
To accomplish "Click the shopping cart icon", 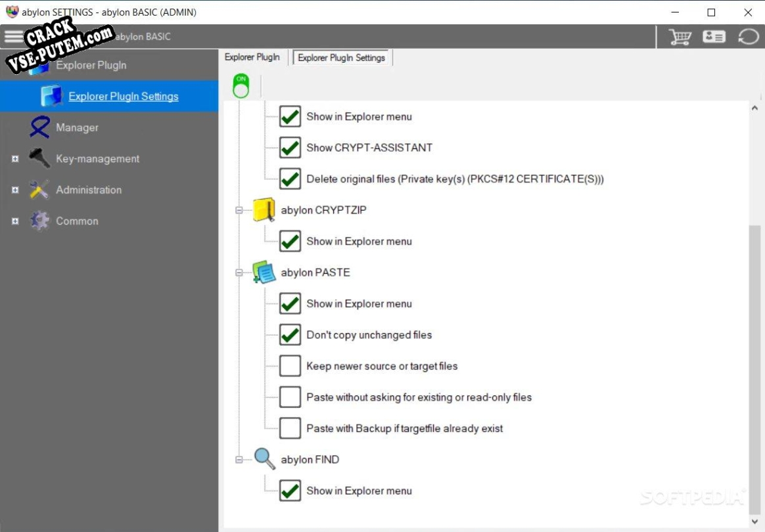I will pyautogui.click(x=680, y=37).
